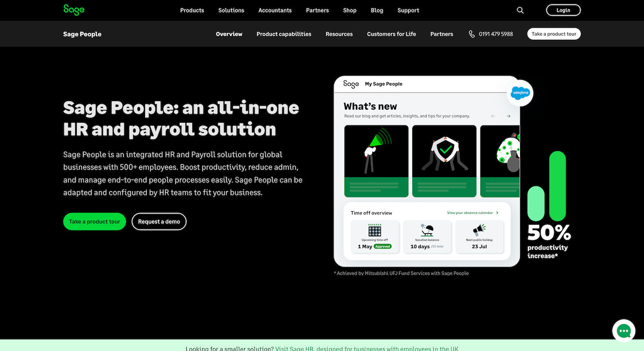Select the shield checkmark article card
Image resolution: width=644 pixels, height=351 pixels.
(x=444, y=161)
